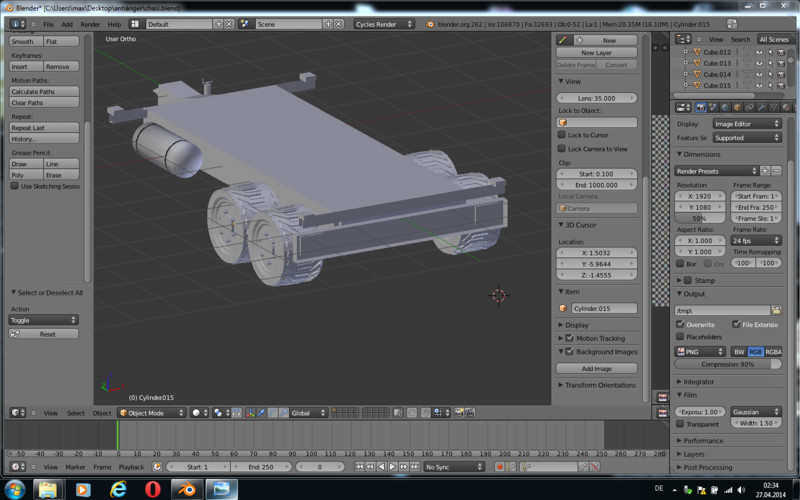This screenshot has width=800, height=500.
Task: Open the Object Data triangle tab
Action: pos(774,108)
